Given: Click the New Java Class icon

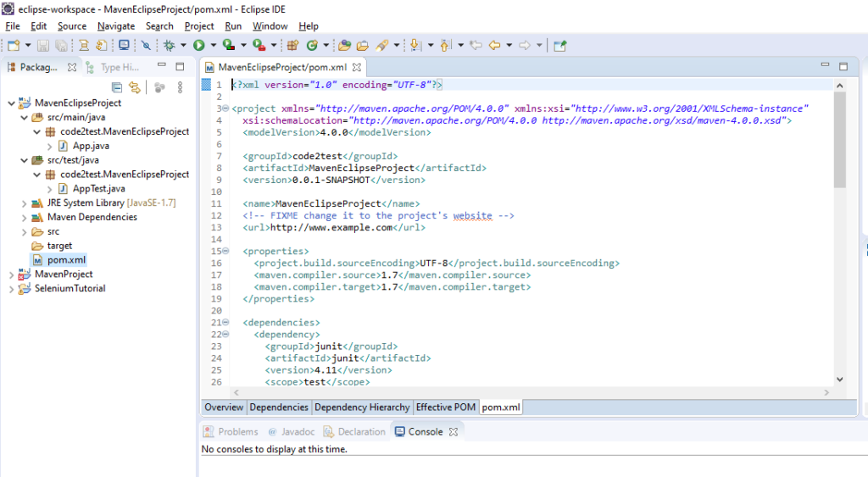Looking at the screenshot, I should 312,46.
